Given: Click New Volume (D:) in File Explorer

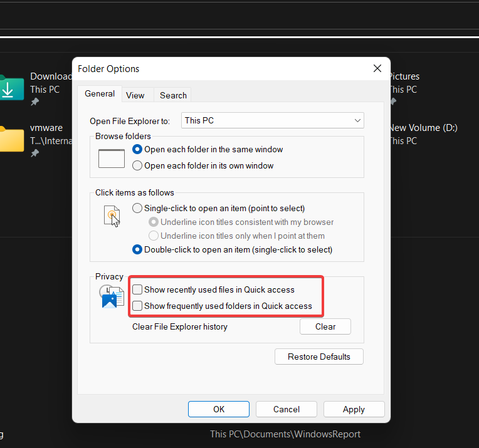Looking at the screenshot, I should coord(424,128).
